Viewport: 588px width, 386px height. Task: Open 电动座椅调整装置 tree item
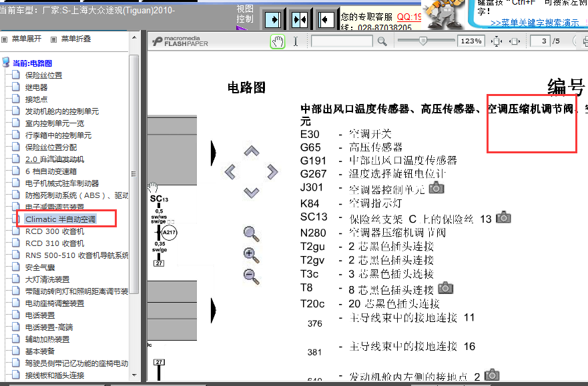pyautogui.click(x=55, y=303)
